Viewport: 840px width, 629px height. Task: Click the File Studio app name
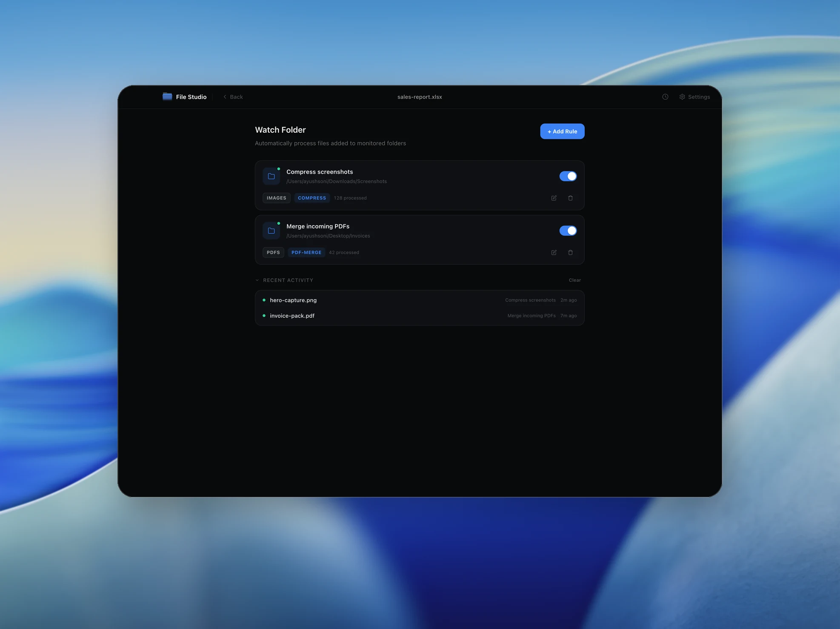[x=191, y=97]
